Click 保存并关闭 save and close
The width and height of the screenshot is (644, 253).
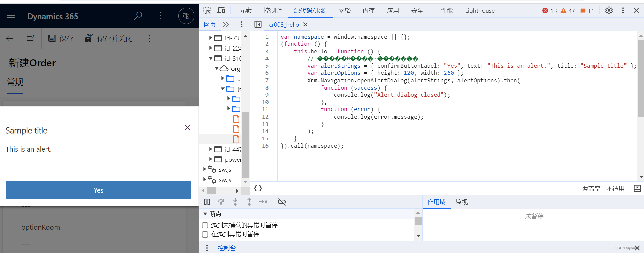(x=109, y=38)
